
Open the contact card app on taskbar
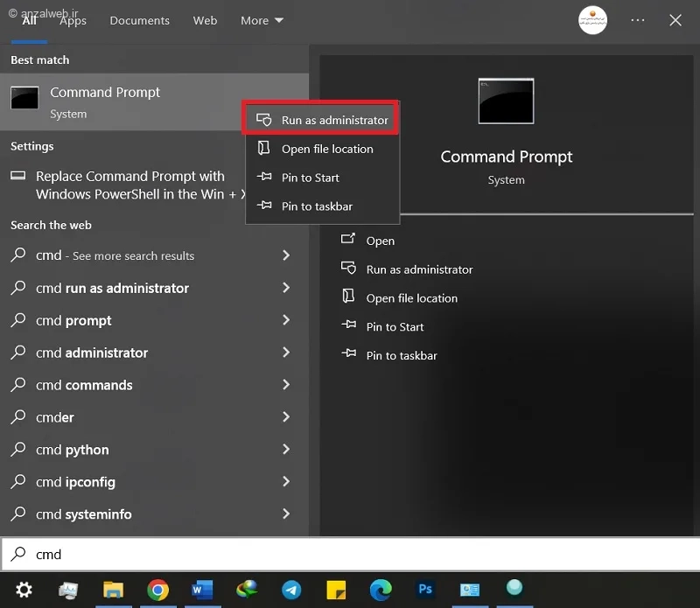[x=470, y=591]
